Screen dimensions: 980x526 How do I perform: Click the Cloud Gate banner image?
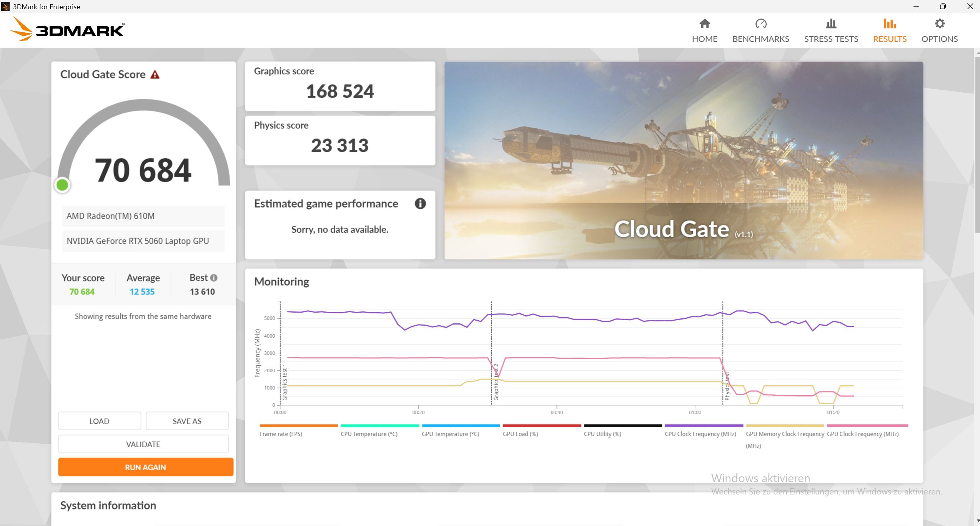click(x=683, y=160)
